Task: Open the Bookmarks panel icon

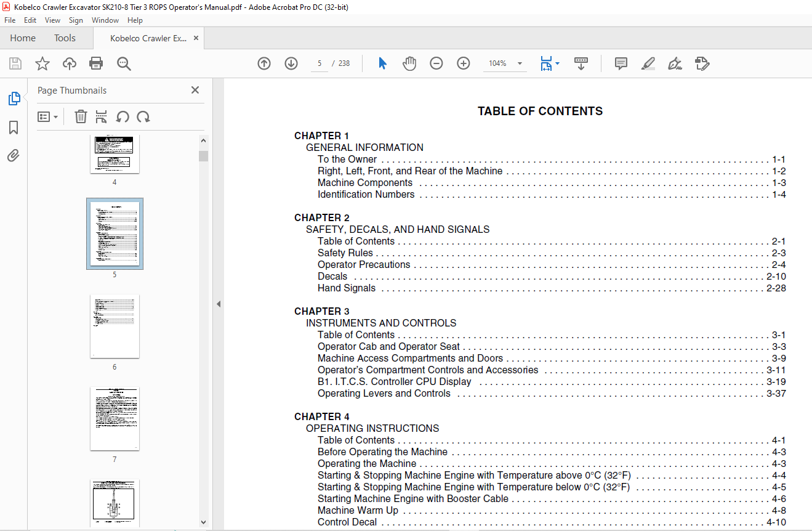Action: coord(14,128)
